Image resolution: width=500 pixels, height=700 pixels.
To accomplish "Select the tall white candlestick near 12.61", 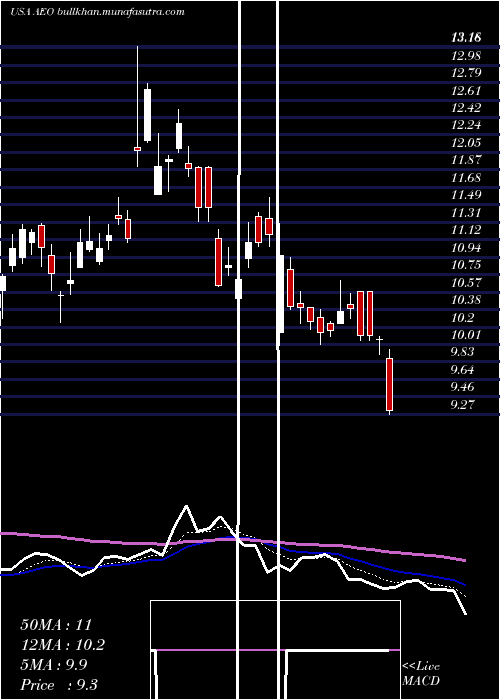I will (x=147, y=115).
